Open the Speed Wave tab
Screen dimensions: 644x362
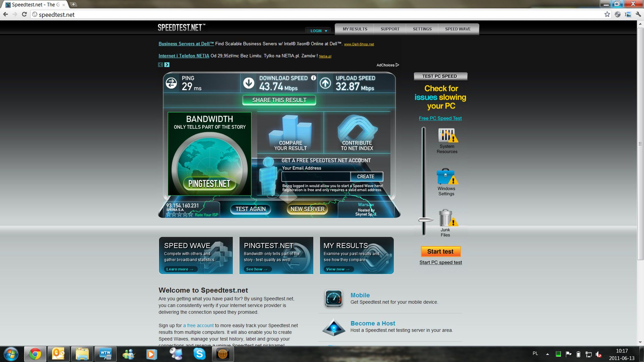[x=458, y=29]
